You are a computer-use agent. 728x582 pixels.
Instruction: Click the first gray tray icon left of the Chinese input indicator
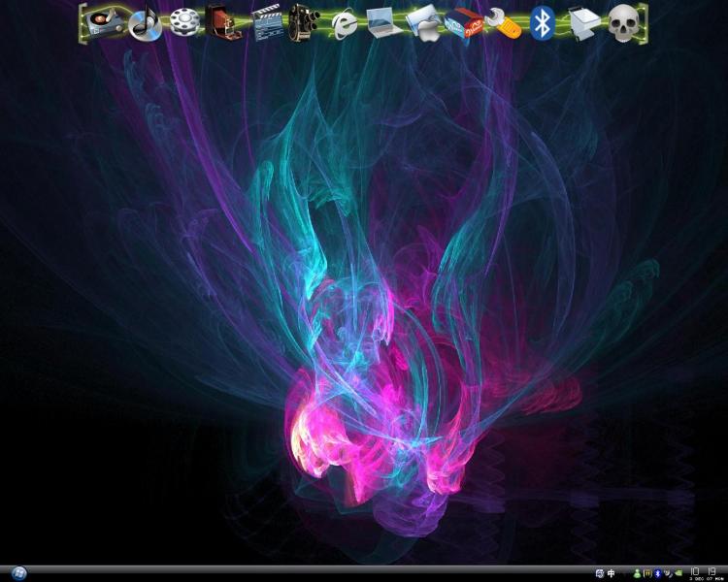[600, 573]
